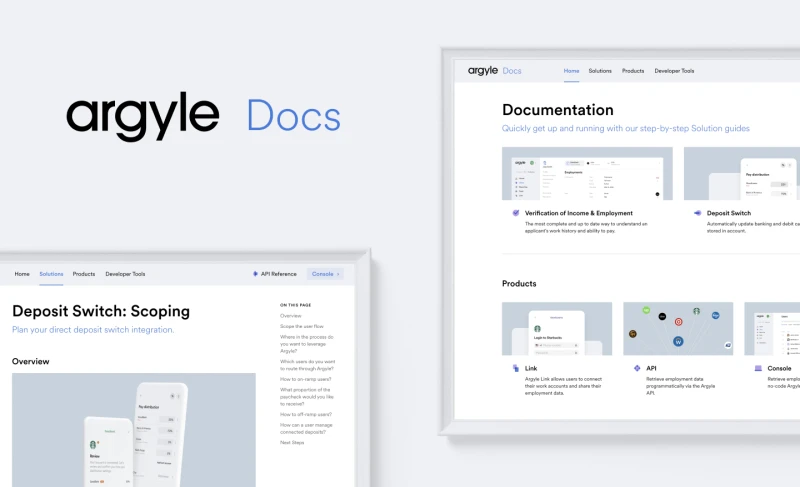
Task: Open Deposit Switch card thumbnail image
Action: 742,173
